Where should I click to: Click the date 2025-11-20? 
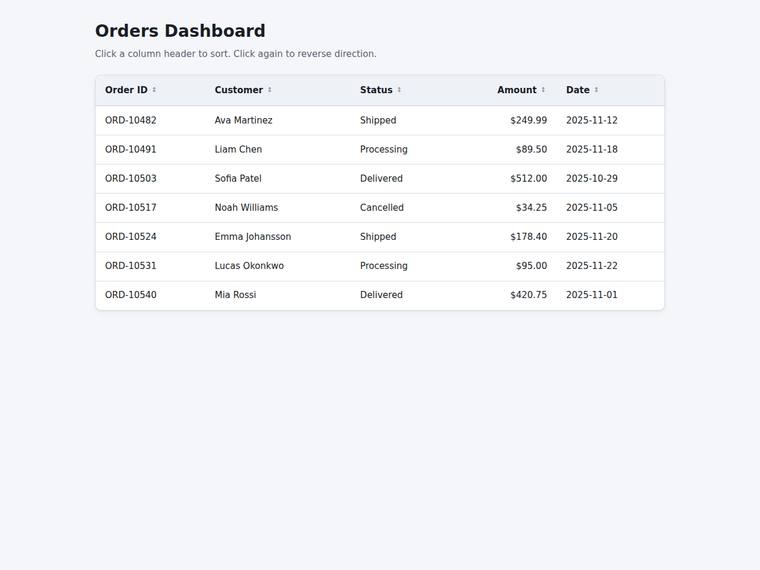592,237
